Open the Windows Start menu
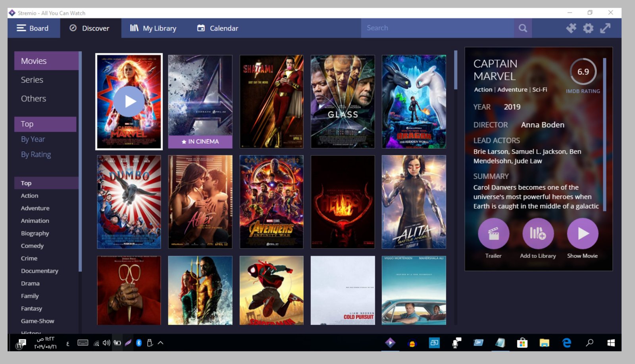635x364 pixels. click(x=611, y=343)
